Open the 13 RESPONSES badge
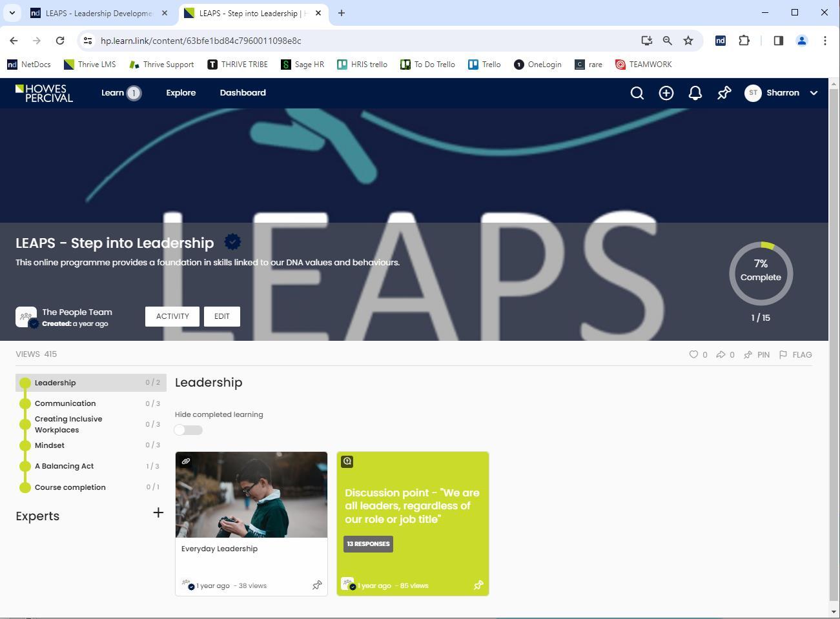 pos(368,544)
